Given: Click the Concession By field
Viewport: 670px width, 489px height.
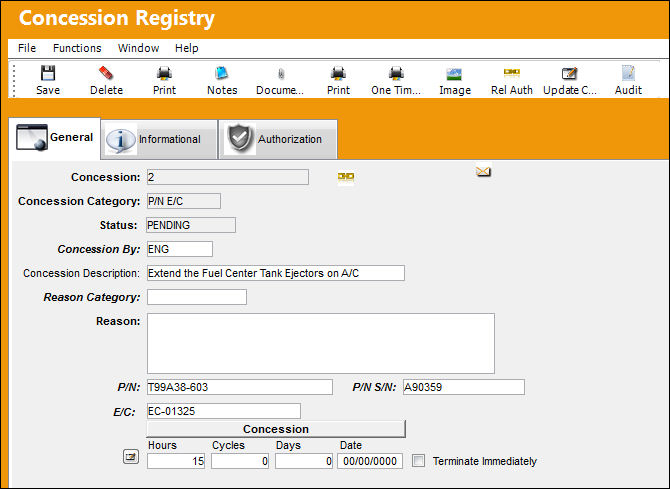Looking at the screenshot, I should 179,249.
